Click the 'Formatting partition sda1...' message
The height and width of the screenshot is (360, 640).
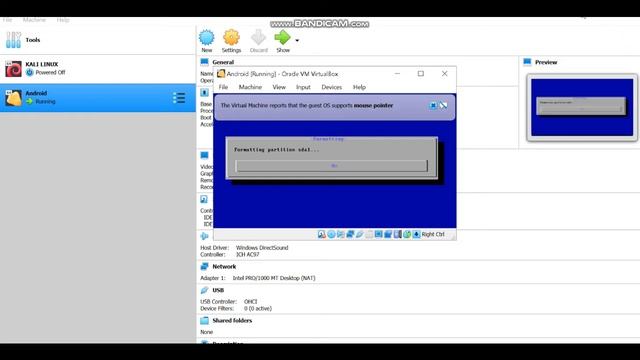[277, 150]
